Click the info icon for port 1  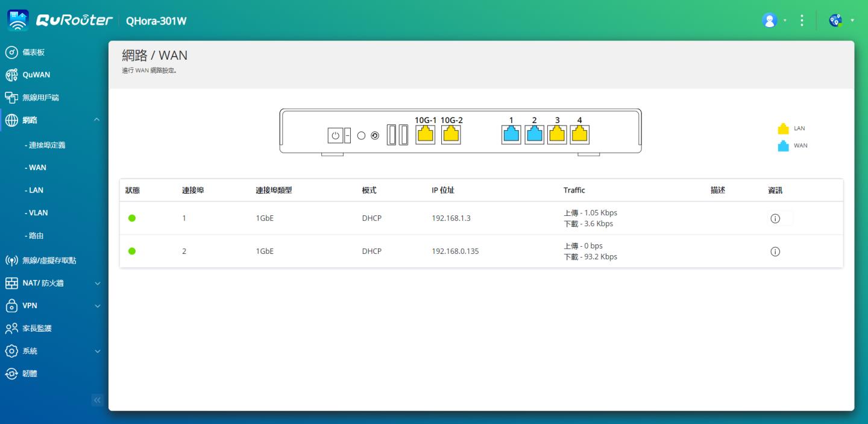tap(775, 218)
